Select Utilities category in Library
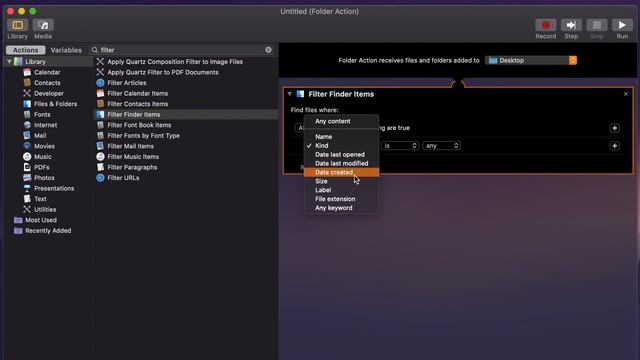Viewport: 640px width, 360px height. coord(45,210)
